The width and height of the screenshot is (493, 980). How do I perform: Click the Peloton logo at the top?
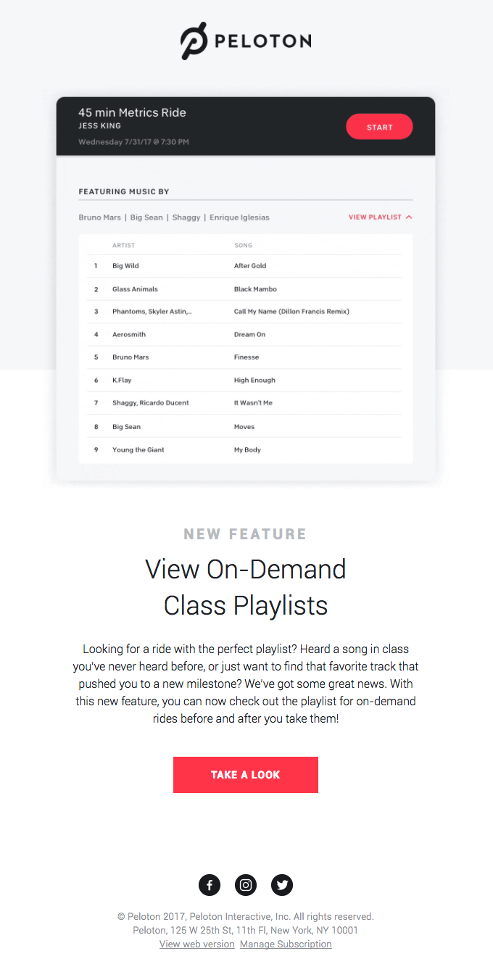coord(245,41)
